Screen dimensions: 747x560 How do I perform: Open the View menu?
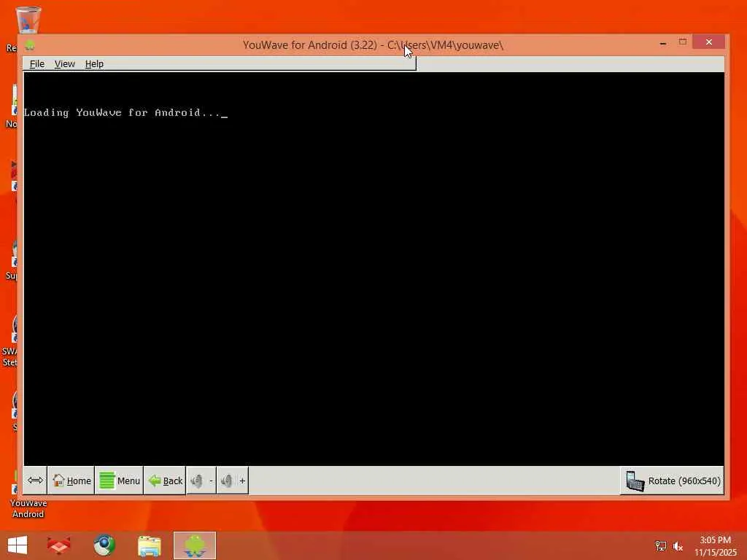64,64
